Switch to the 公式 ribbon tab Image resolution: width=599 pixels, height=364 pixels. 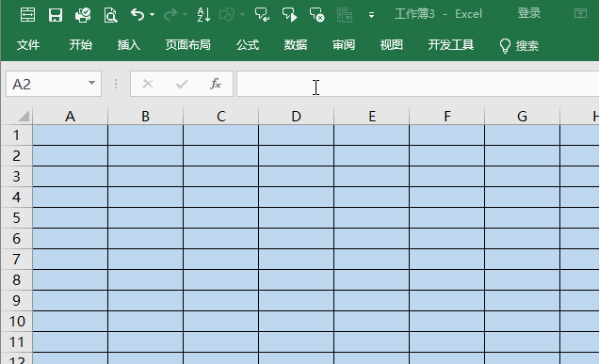click(x=248, y=45)
